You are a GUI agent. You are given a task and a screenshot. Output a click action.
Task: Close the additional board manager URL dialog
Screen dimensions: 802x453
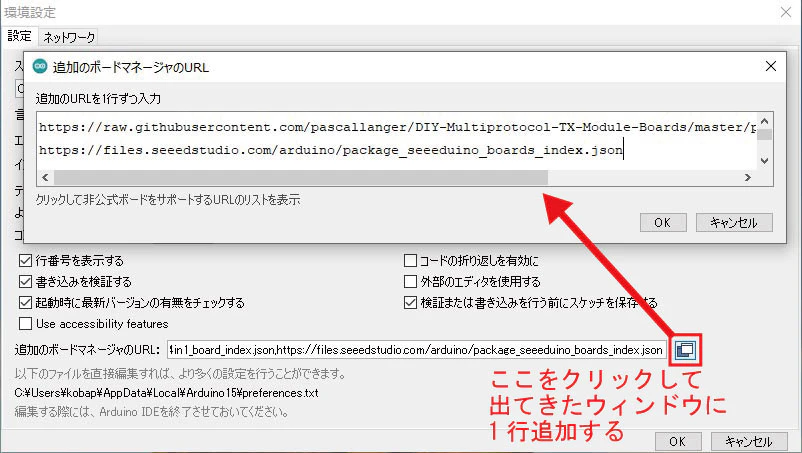coord(770,66)
